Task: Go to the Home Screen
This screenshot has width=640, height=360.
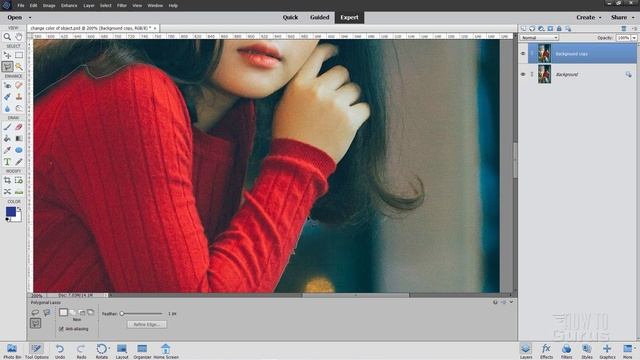Action: tap(166, 351)
